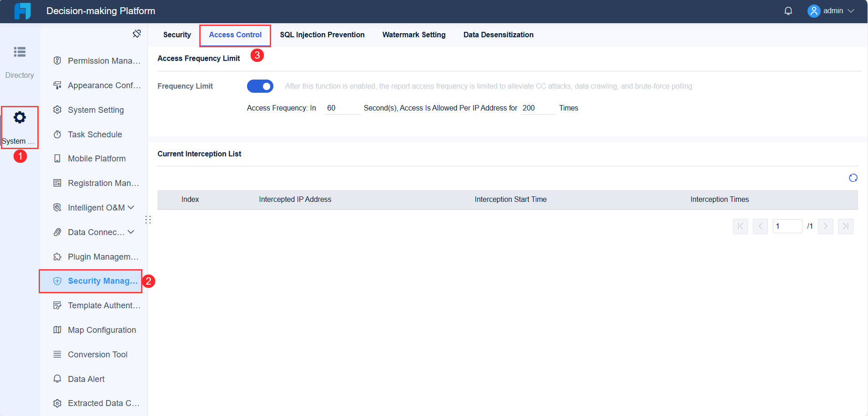The width and height of the screenshot is (868, 416).
Task: Expand the Intelligent O&M menu
Action: coord(96,207)
